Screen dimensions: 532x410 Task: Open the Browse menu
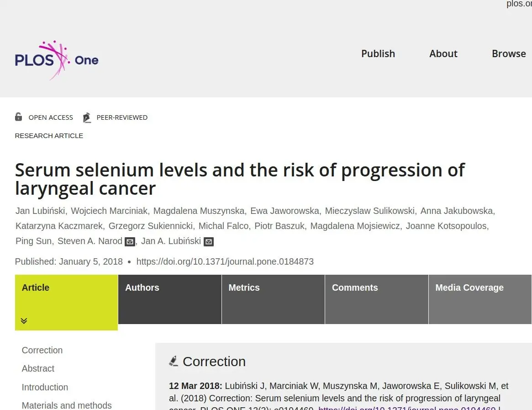(509, 53)
